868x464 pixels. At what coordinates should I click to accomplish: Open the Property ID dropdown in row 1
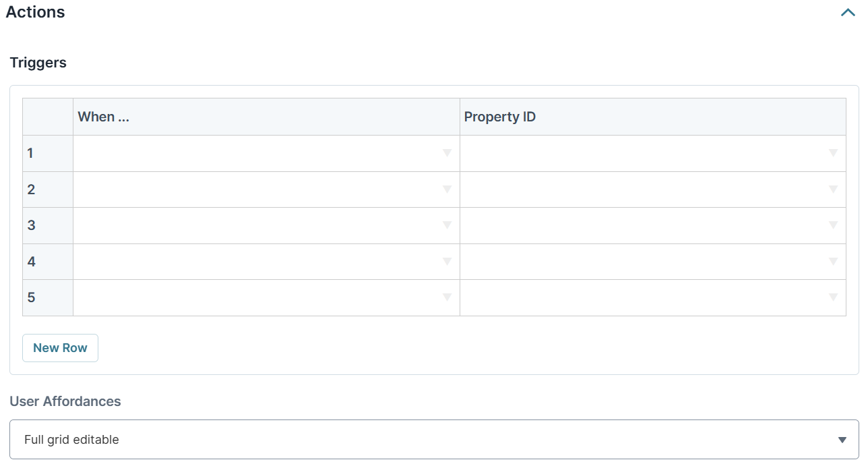point(834,153)
